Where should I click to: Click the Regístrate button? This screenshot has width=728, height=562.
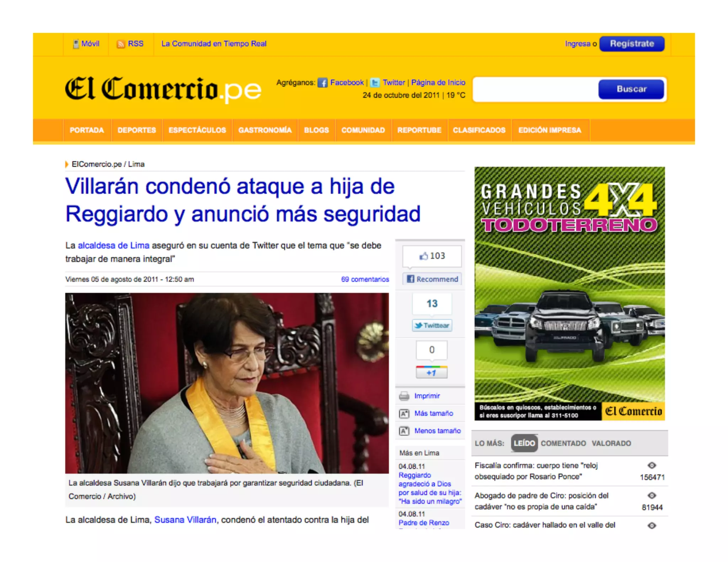pyautogui.click(x=632, y=44)
